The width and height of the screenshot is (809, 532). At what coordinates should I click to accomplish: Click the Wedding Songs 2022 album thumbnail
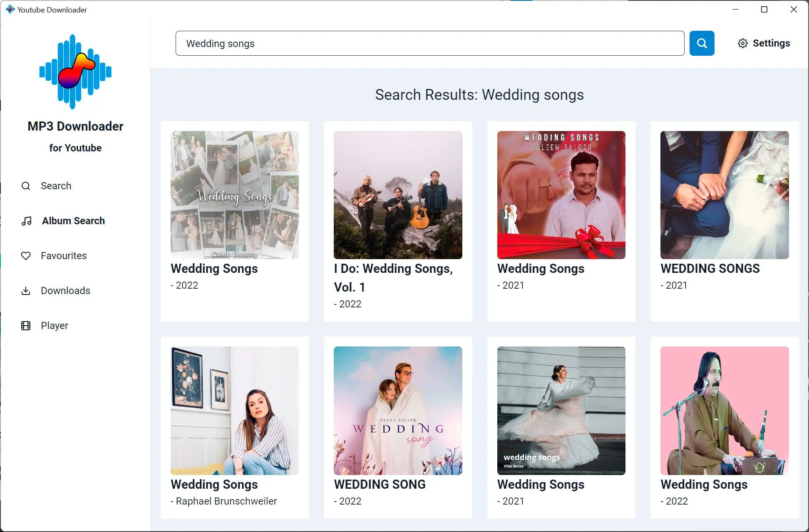234,195
